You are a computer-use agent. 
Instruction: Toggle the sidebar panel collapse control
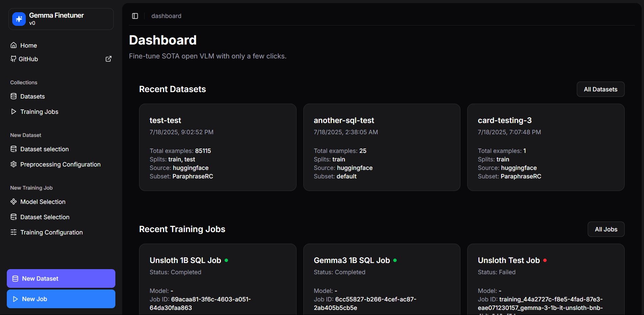pyautogui.click(x=135, y=16)
